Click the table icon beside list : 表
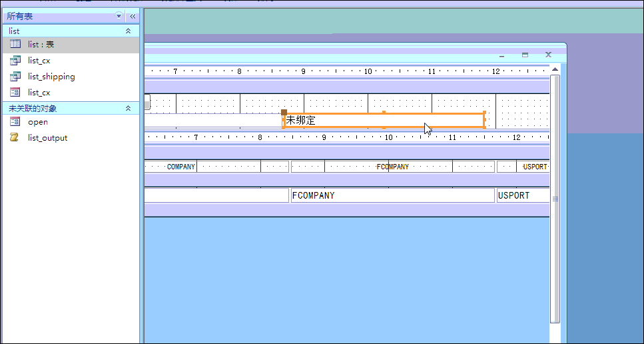 tap(15, 44)
